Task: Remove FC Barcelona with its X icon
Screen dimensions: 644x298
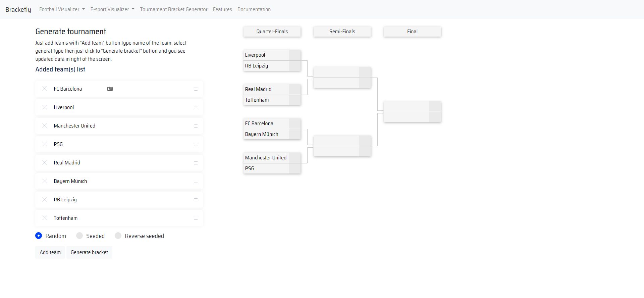Action: pyautogui.click(x=45, y=89)
